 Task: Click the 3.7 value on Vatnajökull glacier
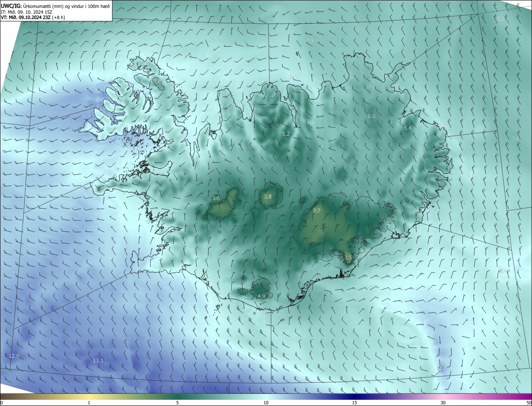[x=317, y=211]
